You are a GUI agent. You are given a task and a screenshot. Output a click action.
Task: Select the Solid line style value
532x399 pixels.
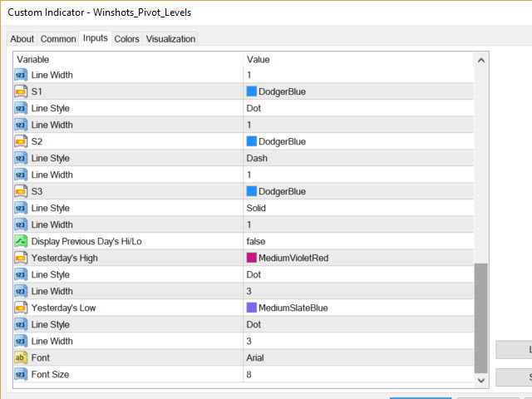(256, 208)
